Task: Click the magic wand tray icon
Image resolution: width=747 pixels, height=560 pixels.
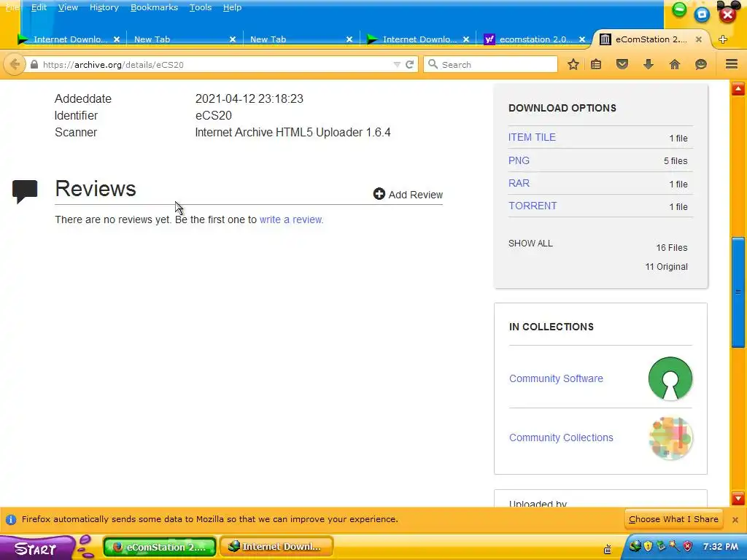Action: 674,545
